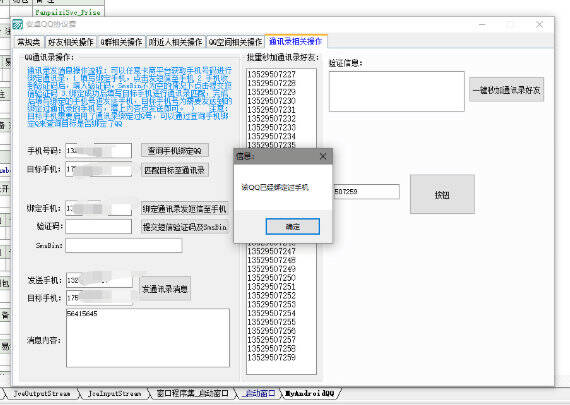The image size is (570, 405).
Task: Minimize the QQ protocol tool window
Action: 483,25
